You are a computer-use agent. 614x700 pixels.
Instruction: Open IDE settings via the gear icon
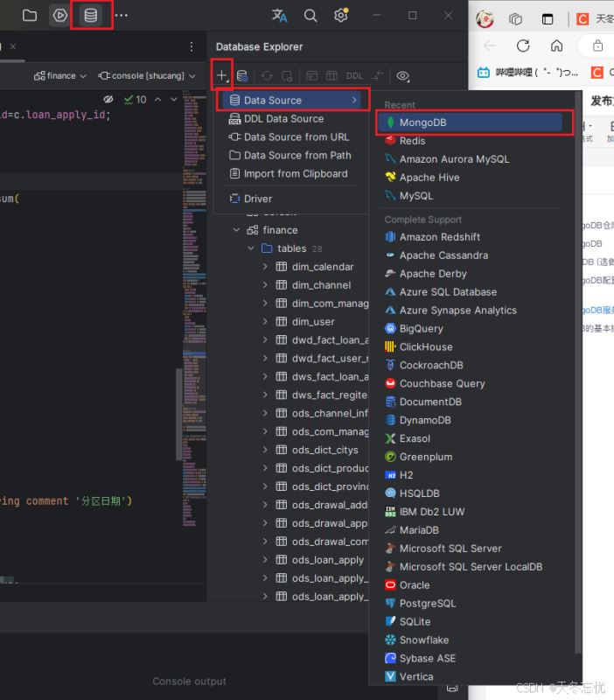point(341,15)
